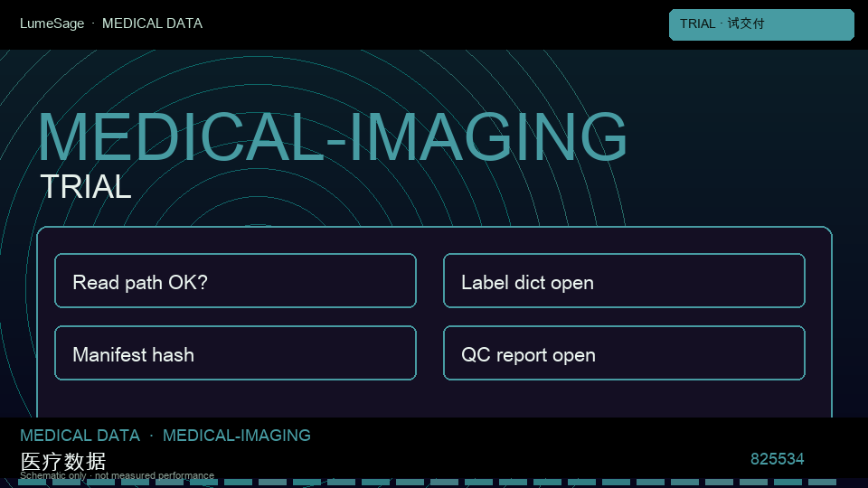Click the dot between footer breadcrumbs

coord(151,436)
